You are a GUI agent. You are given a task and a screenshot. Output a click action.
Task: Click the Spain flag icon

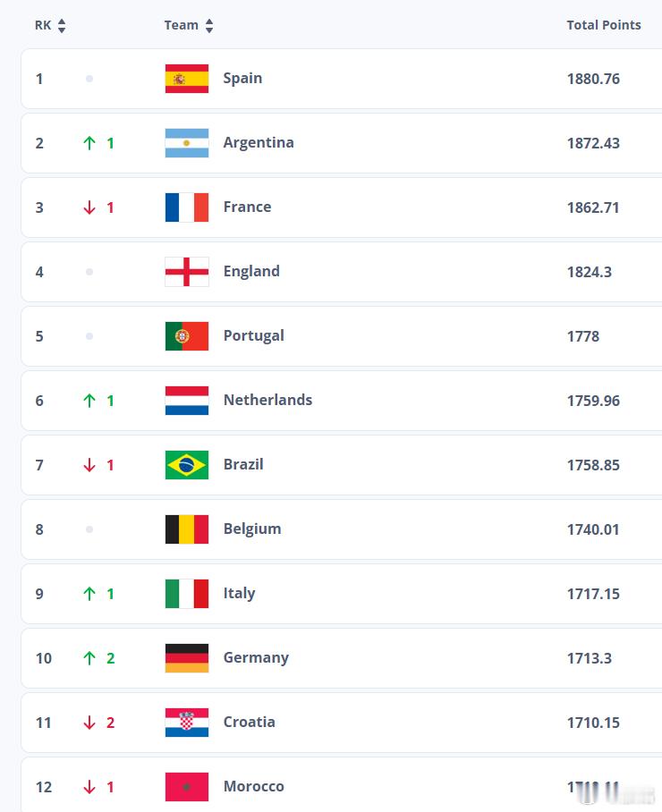[187, 79]
